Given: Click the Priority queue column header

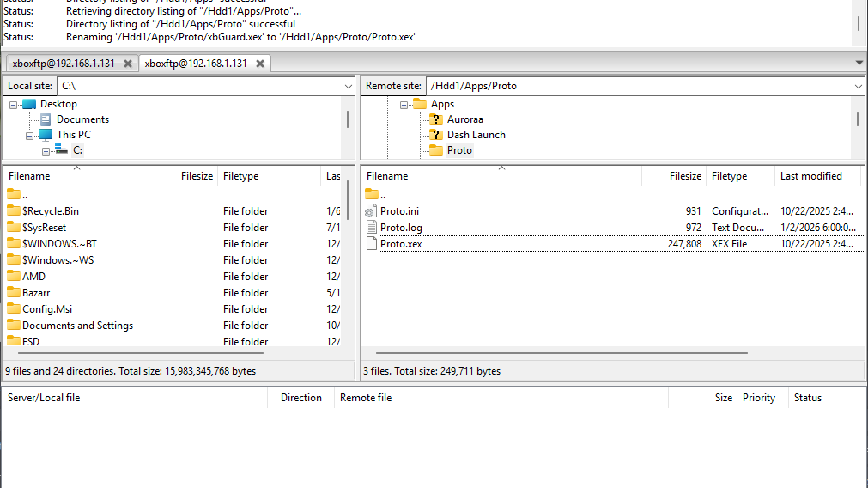Looking at the screenshot, I should point(762,399).
